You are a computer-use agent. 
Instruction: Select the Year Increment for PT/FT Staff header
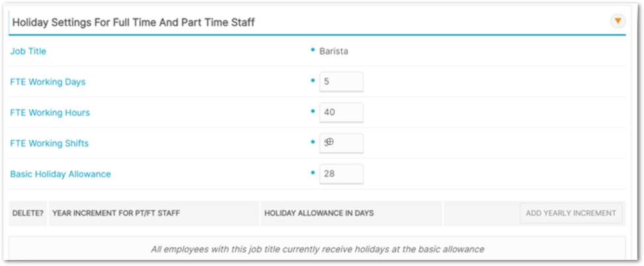point(116,213)
